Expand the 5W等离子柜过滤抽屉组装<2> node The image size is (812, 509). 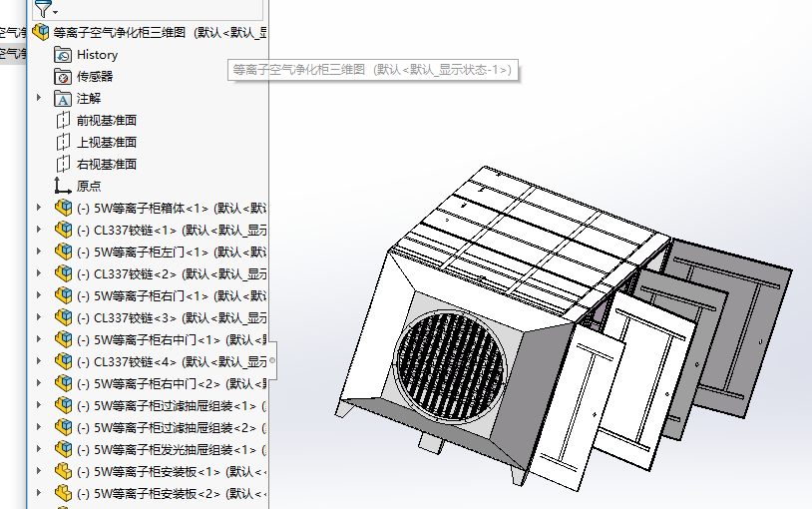(39, 426)
